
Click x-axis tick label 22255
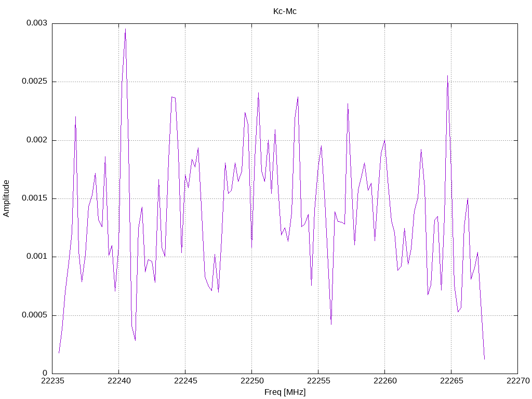pos(318,381)
